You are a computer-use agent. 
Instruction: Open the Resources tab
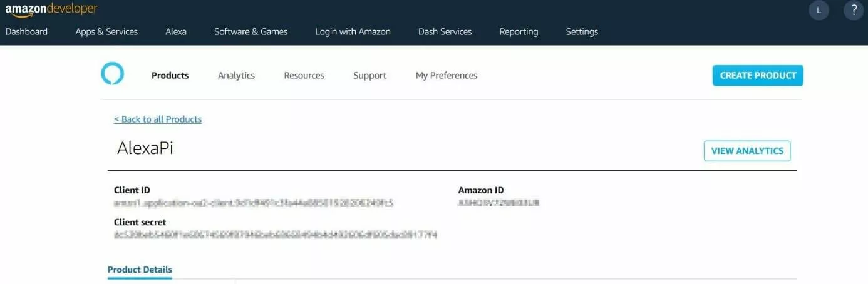coord(304,76)
